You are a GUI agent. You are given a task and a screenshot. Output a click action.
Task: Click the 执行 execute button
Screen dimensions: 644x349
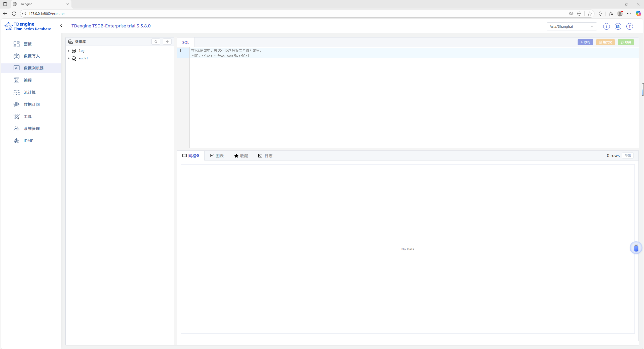coord(585,42)
